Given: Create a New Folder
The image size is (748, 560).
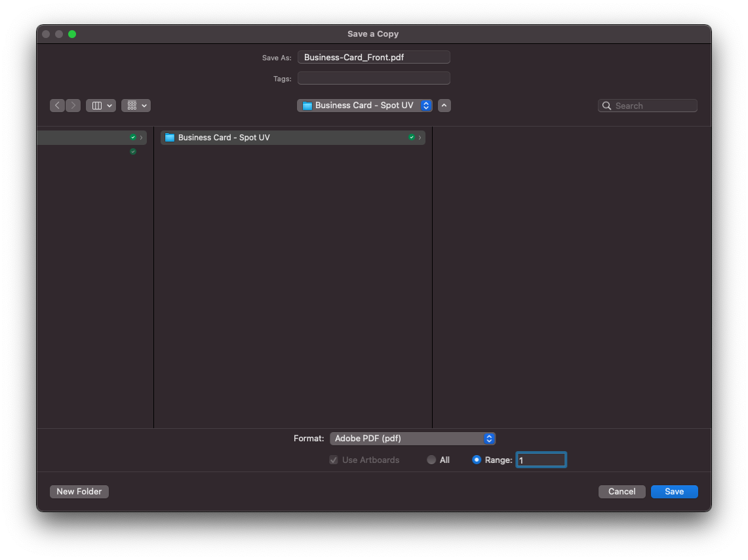Looking at the screenshot, I should click(79, 491).
